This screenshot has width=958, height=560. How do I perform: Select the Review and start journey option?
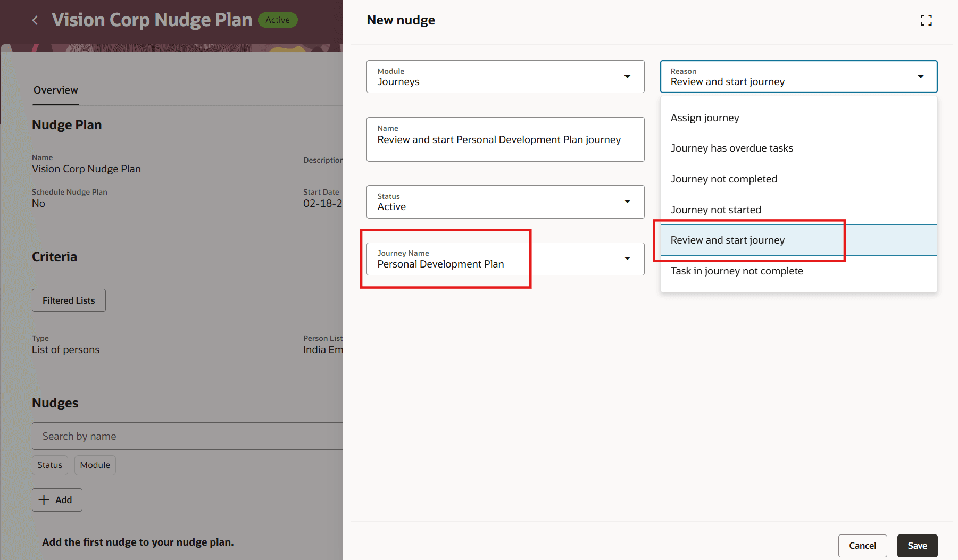point(727,240)
